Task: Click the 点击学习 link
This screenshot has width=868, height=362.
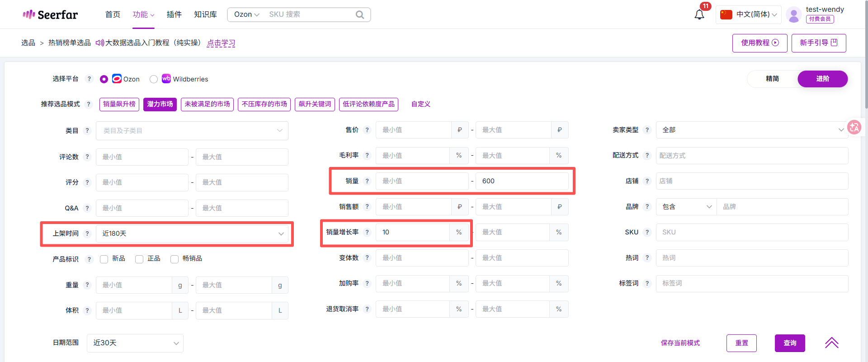Action: click(x=221, y=43)
